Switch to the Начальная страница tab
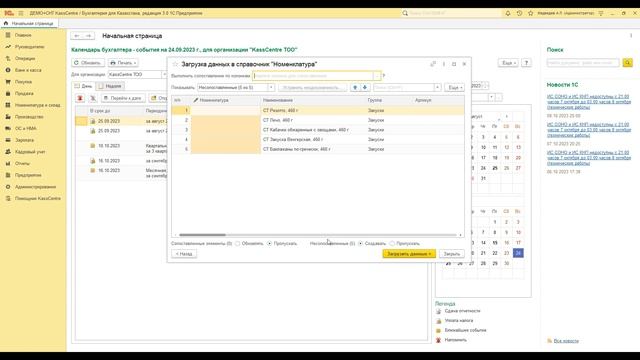Image resolution: width=640 pixels, height=360 pixels. click(29, 24)
